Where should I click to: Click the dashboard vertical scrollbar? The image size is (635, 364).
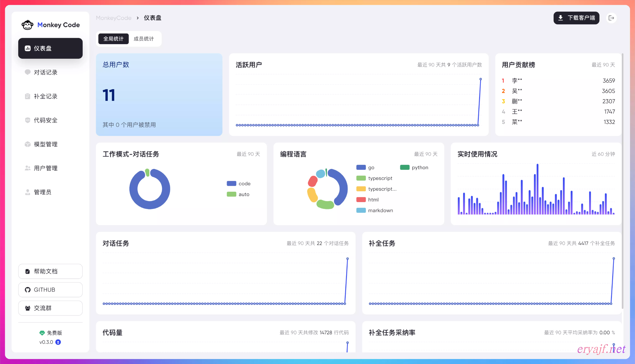(x=622, y=181)
